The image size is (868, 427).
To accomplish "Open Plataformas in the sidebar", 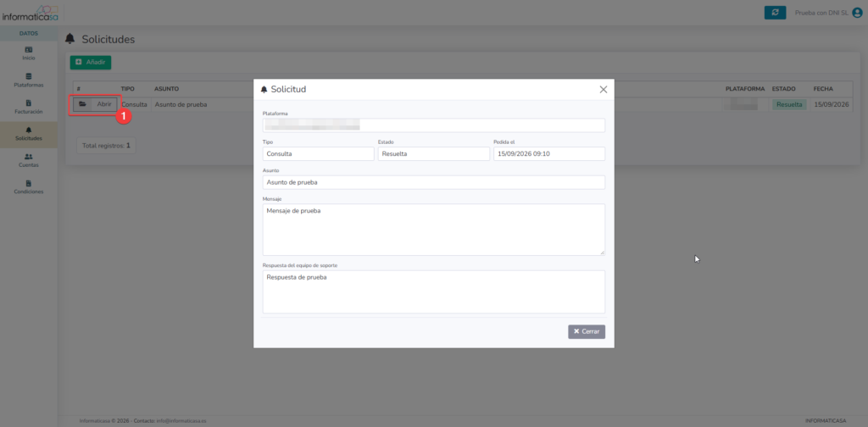I will pos(29,80).
